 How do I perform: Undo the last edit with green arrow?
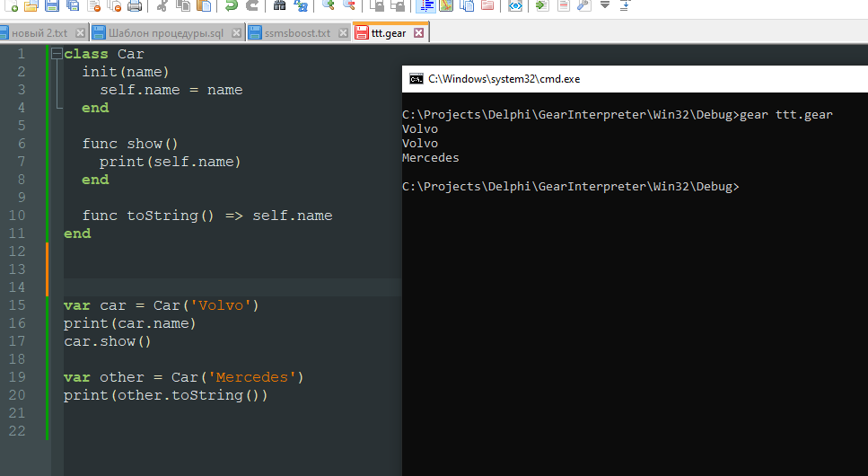coord(232,5)
